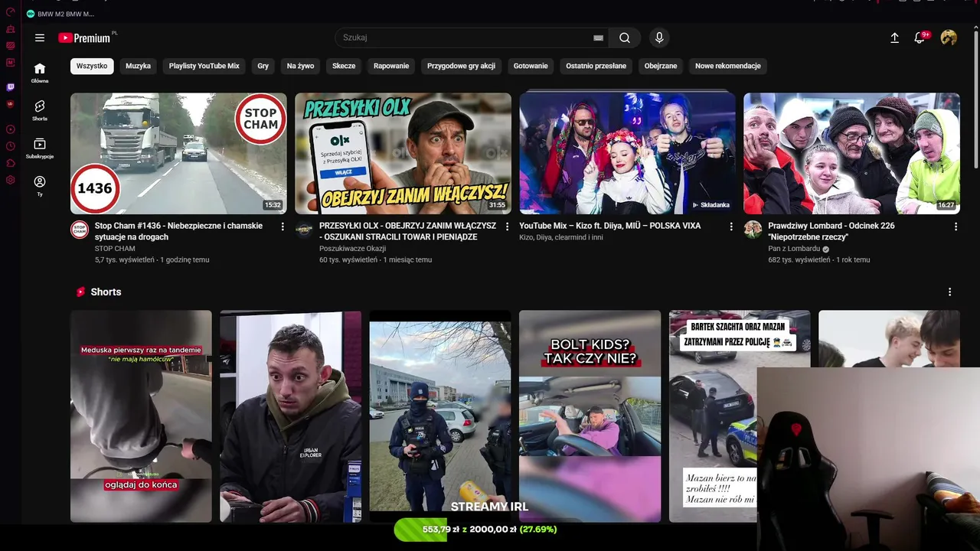Click the Pan z Lombardu channel avatar
This screenshot has width=980, height=551.
753,230
